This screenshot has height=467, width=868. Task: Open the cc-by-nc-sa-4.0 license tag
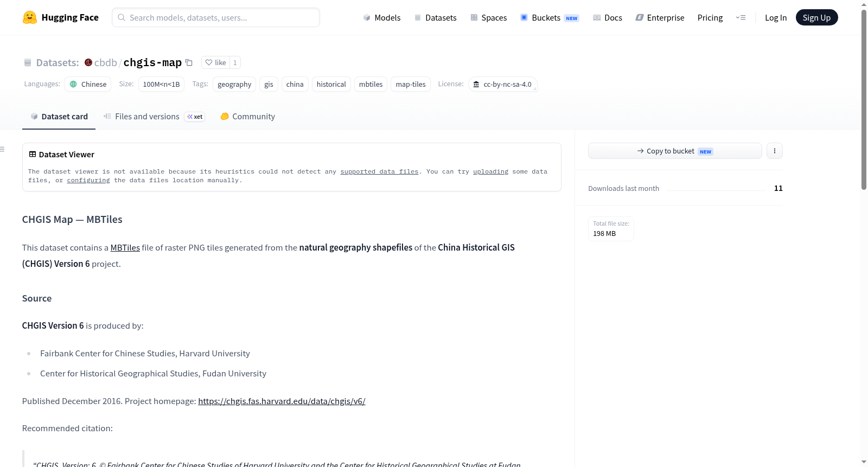(502, 84)
